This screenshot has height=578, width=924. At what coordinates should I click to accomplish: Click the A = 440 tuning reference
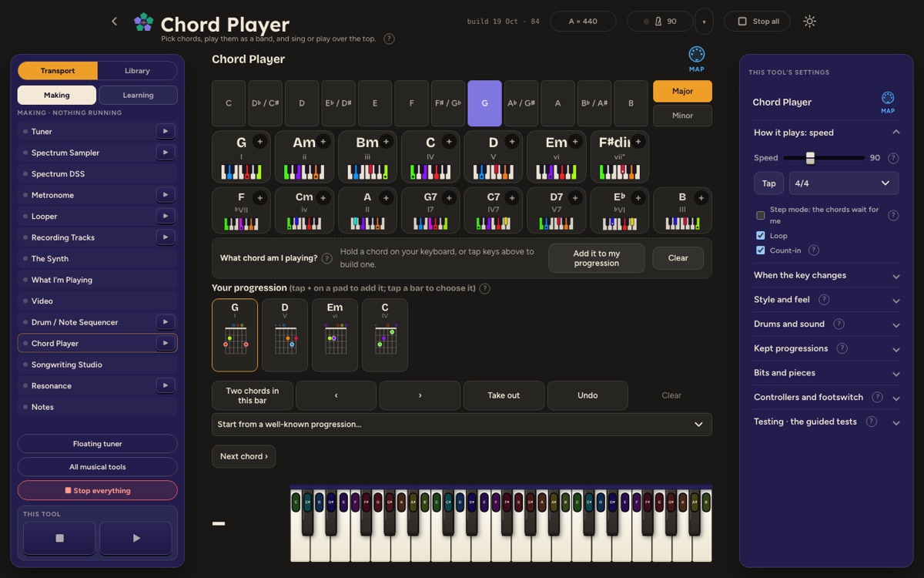click(583, 22)
